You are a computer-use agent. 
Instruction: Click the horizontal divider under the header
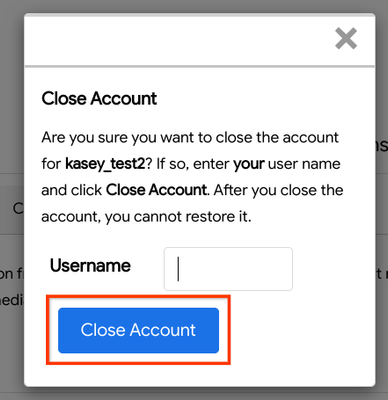(200, 67)
